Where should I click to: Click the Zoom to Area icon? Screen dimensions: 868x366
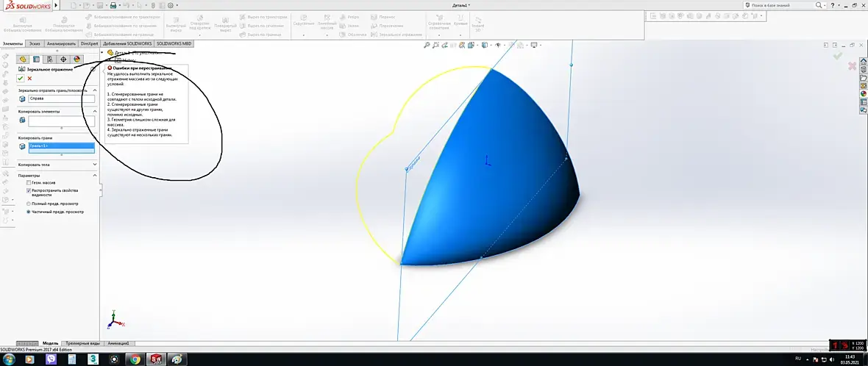coord(437,46)
